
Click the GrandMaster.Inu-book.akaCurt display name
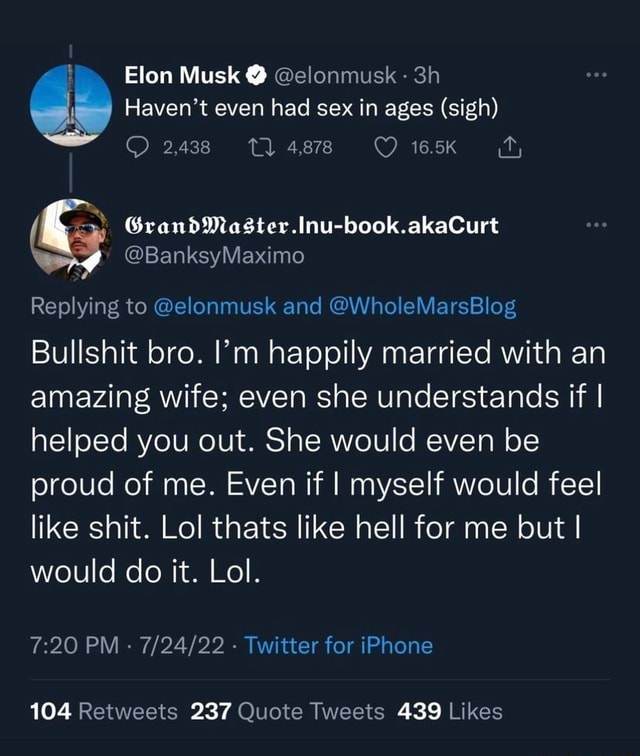[x=310, y=226]
